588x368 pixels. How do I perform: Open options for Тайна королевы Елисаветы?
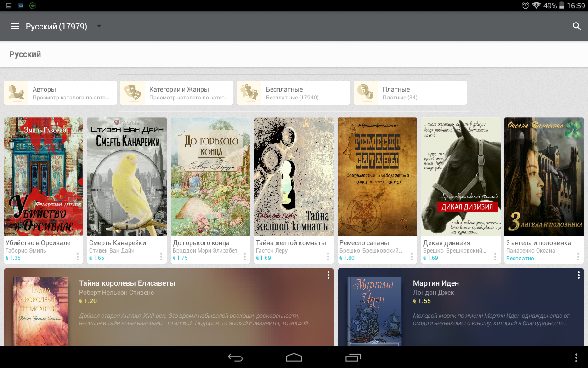(328, 275)
